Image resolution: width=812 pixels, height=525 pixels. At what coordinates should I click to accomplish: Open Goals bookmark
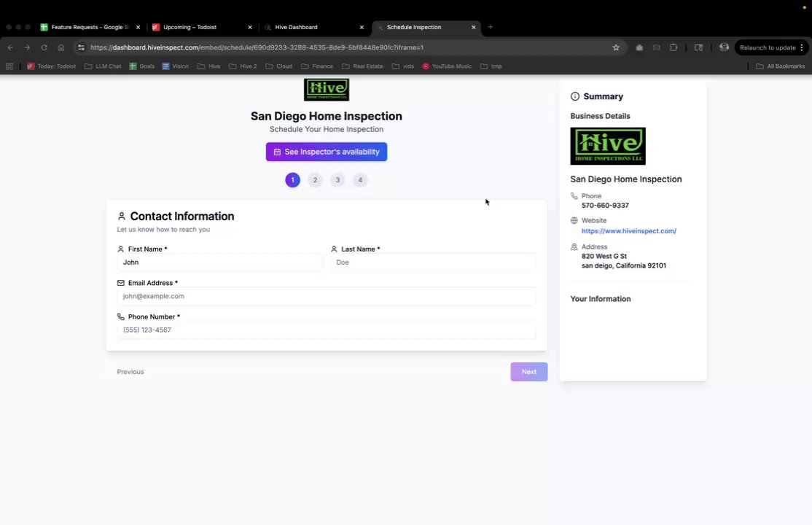pos(142,66)
